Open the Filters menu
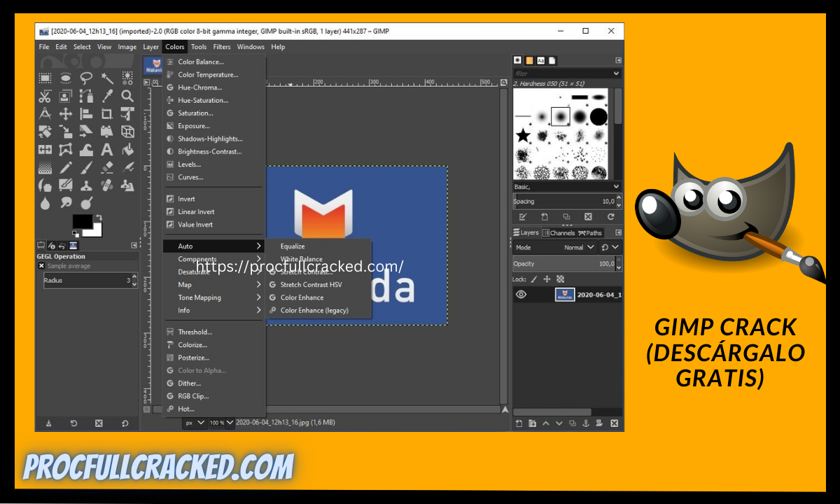The image size is (840, 504). coord(222,47)
